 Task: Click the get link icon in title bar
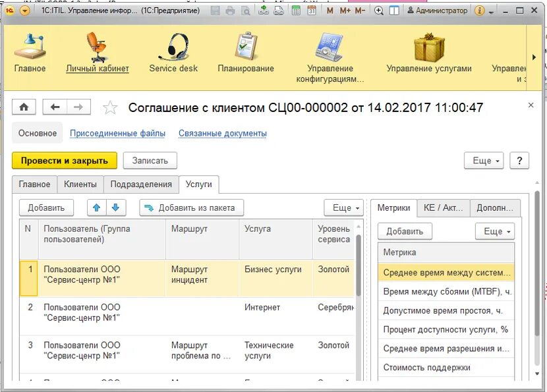(x=264, y=11)
